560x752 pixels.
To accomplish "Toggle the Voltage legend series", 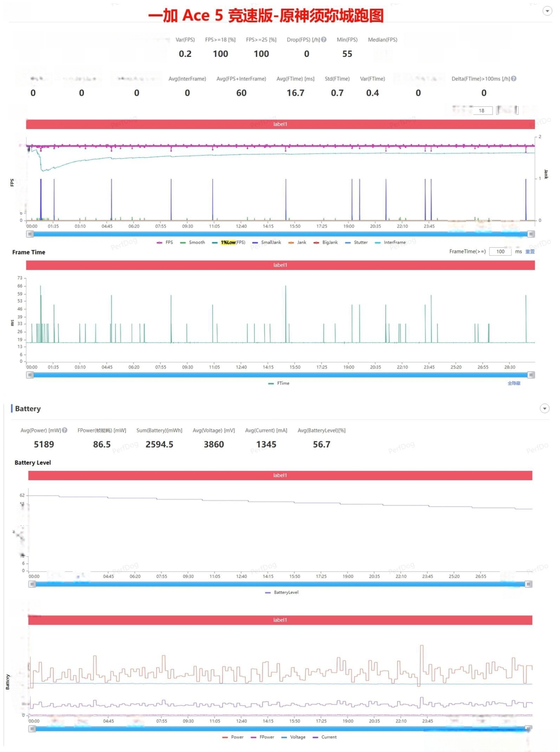I will [293, 737].
